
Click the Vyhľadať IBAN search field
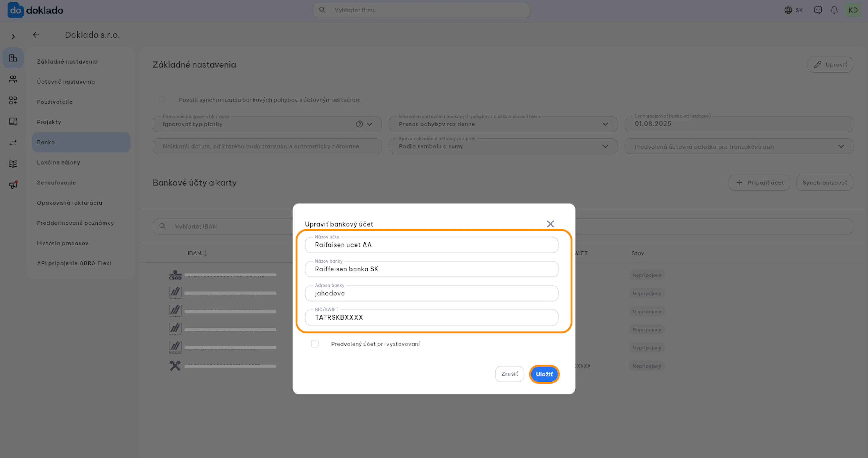[x=503, y=227]
